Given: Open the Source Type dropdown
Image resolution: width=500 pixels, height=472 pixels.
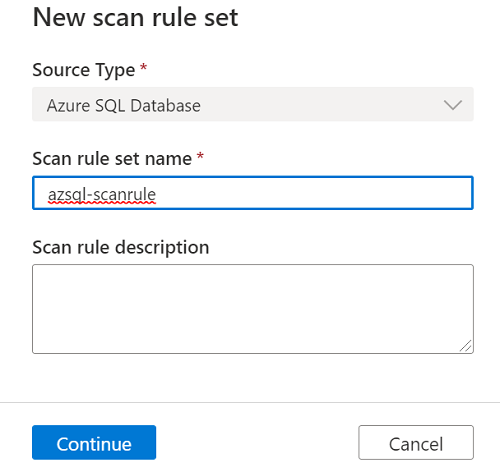Looking at the screenshot, I should [253, 104].
